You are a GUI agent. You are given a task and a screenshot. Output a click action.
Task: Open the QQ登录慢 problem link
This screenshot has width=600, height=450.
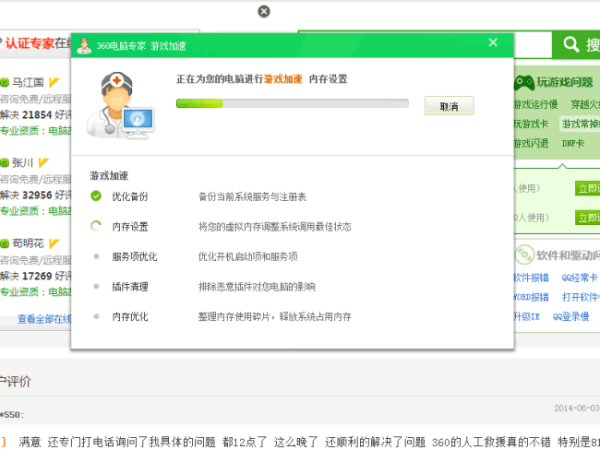pos(575,316)
